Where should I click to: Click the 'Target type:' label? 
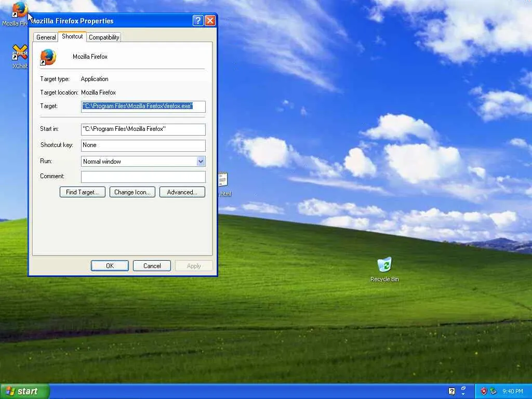point(55,79)
